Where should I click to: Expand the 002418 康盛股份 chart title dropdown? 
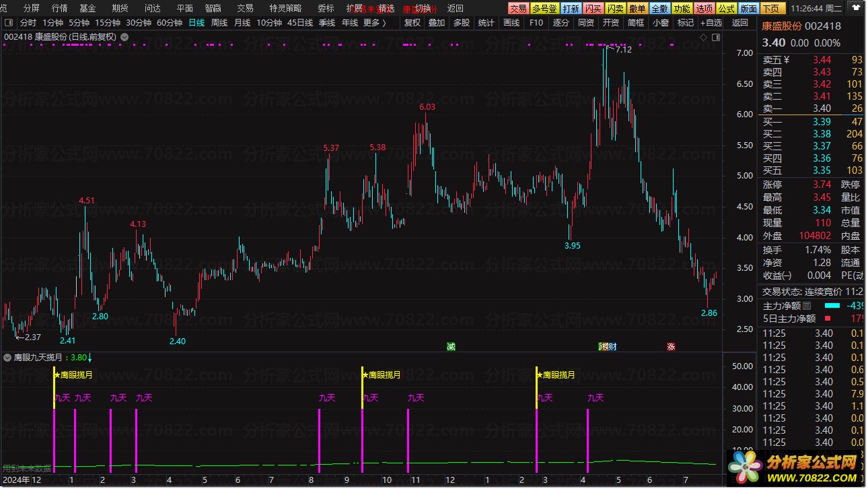[x=124, y=37]
